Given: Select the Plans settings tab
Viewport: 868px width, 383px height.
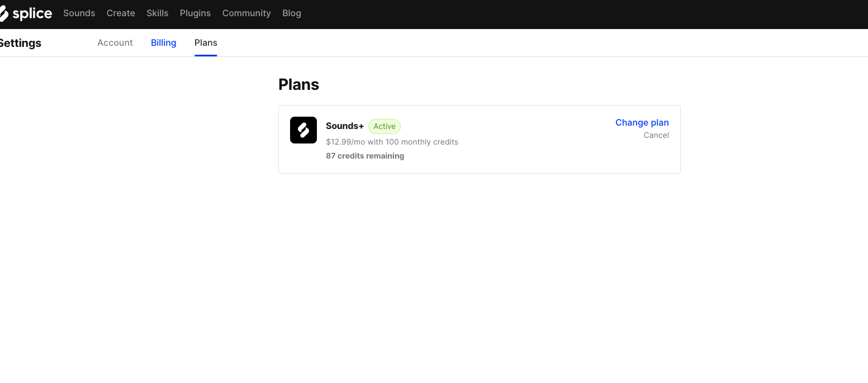Looking at the screenshot, I should click(x=206, y=42).
